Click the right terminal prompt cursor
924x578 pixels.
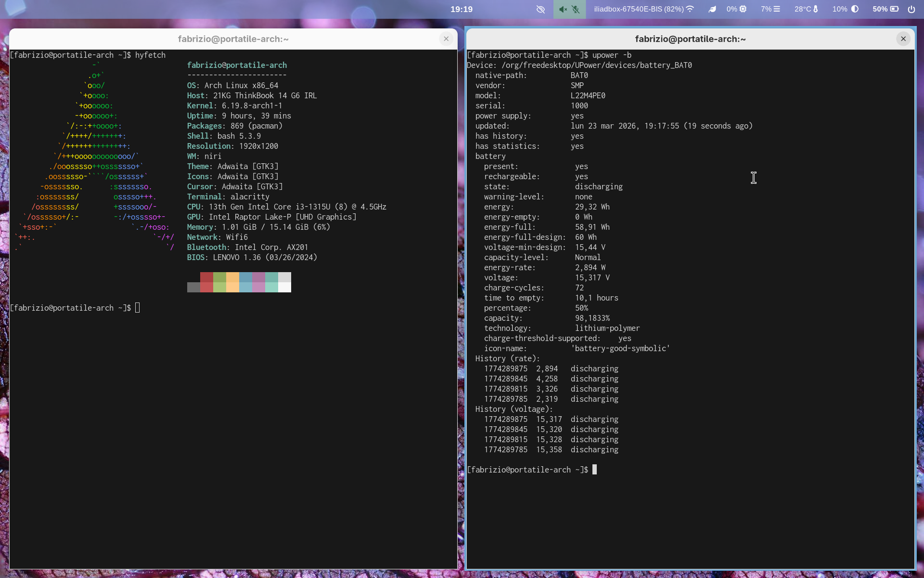click(x=594, y=470)
